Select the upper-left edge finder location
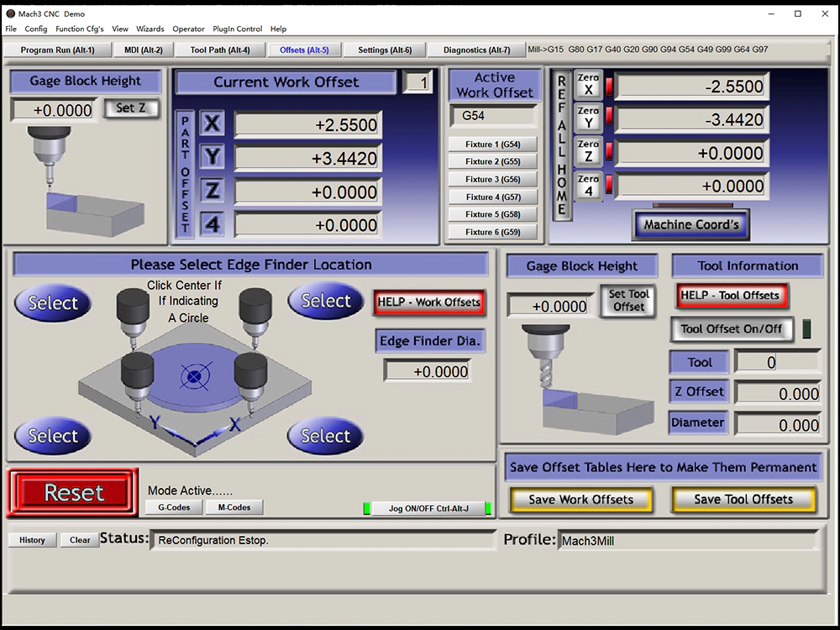The image size is (840, 630). coord(52,302)
